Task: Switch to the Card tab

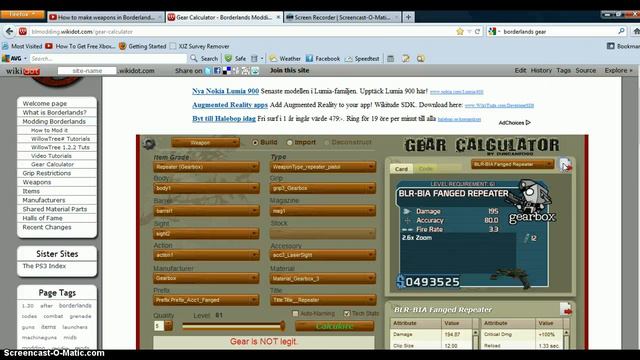Action: point(401,169)
